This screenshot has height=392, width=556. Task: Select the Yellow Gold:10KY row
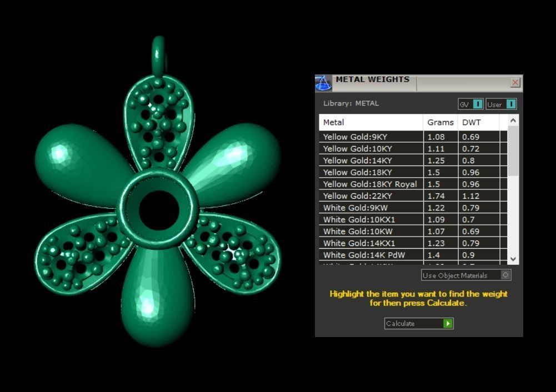(x=413, y=148)
